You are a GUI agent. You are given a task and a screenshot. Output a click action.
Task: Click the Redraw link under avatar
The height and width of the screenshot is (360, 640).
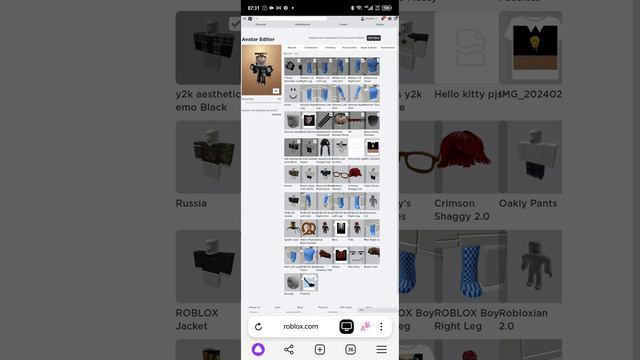pos(277,114)
